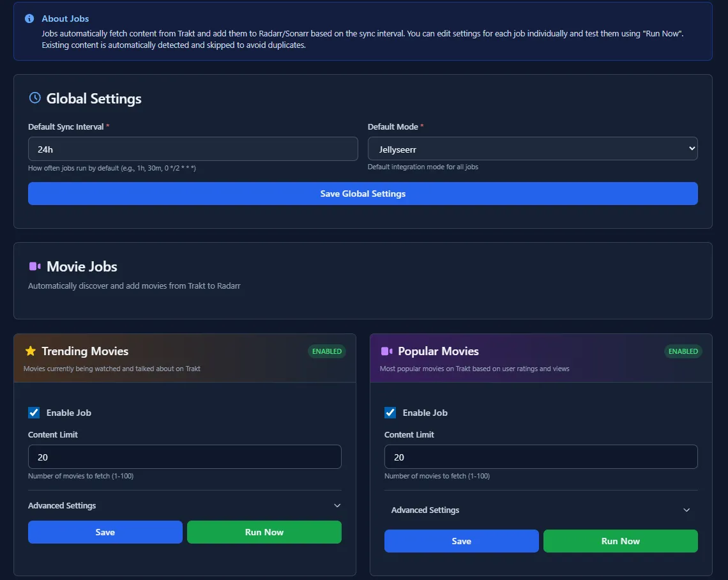This screenshot has width=728, height=580.
Task: Click the info icon beside About Jobs
Action: click(29, 19)
